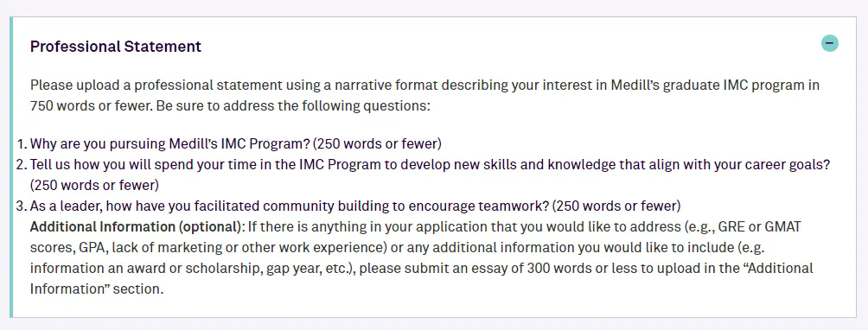868x330 pixels.
Task: Click '(250 words or fewer)' after question three
Action: tap(616, 206)
